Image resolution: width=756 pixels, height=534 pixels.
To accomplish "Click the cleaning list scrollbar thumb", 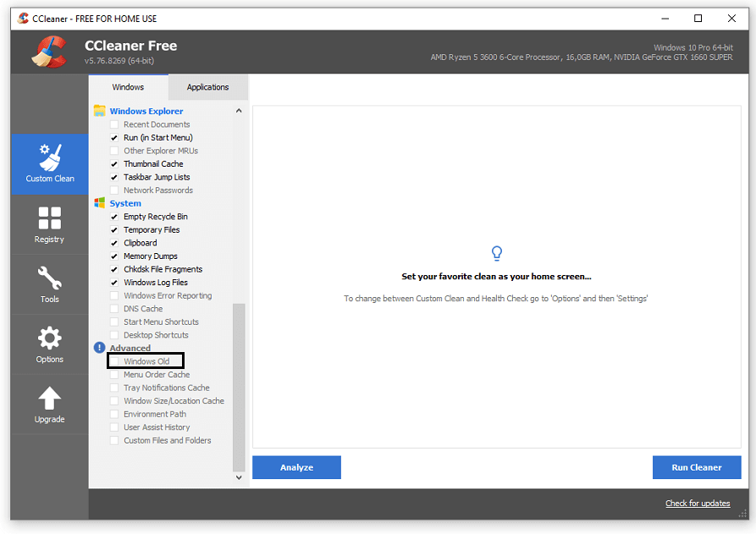I will [x=239, y=387].
